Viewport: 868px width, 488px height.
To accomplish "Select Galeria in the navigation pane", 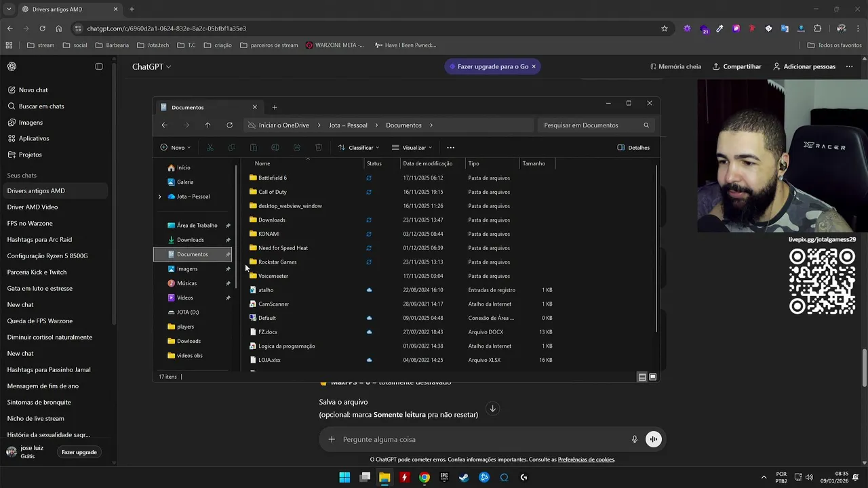I will tap(180, 182).
